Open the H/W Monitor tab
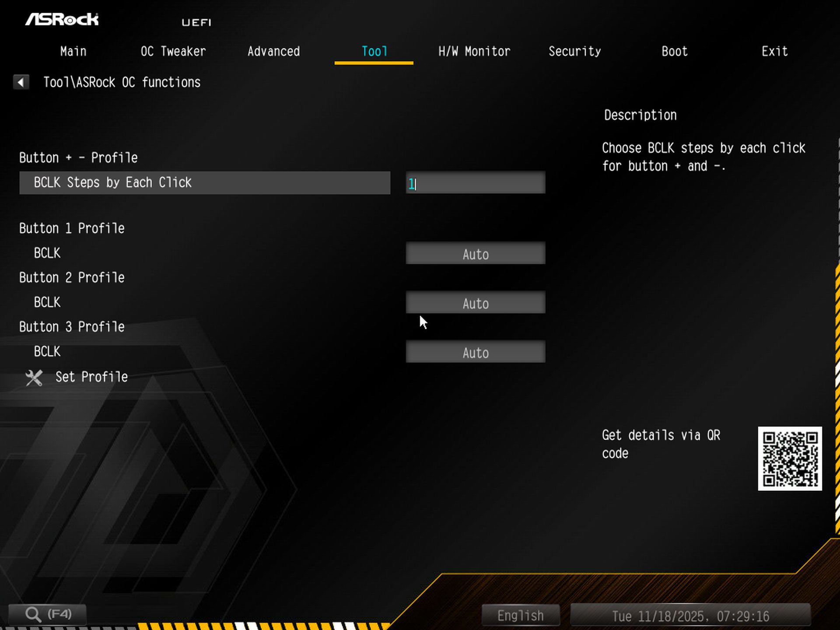Screen dimensions: 840x630 (474, 51)
